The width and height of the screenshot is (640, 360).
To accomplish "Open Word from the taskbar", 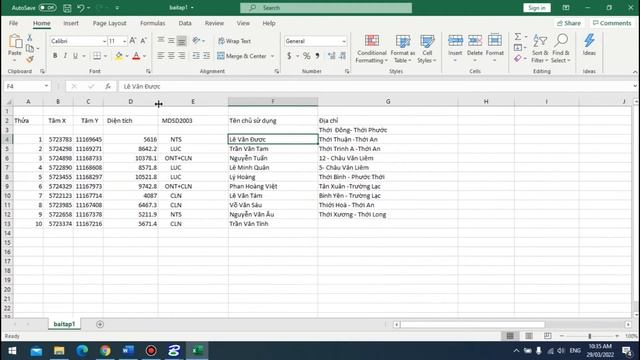I will tap(128, 351).
